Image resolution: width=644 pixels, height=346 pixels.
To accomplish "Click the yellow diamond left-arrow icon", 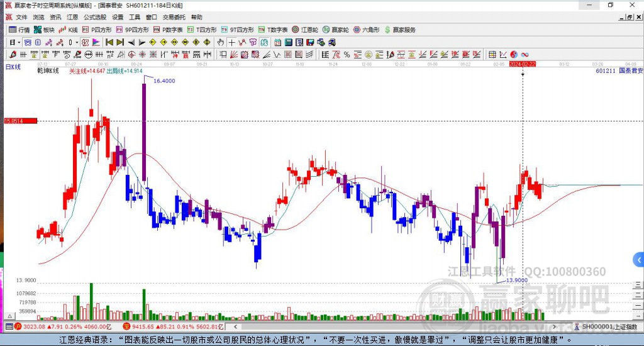I will pos(152,42).
